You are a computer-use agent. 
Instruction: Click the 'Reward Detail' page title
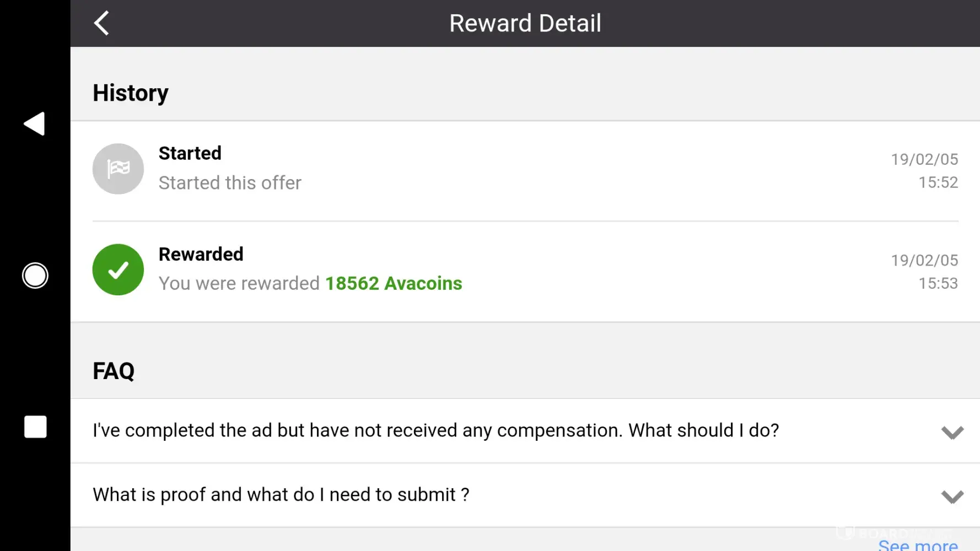coord(525,23)
